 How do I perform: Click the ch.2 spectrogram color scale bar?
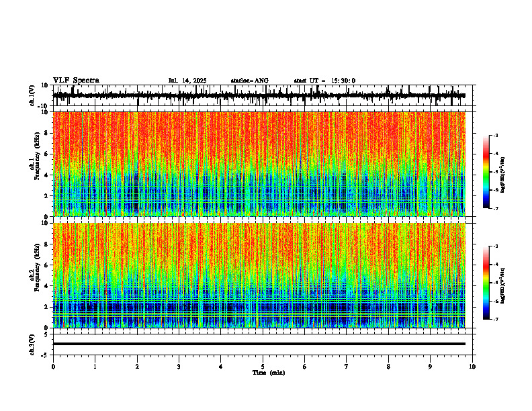coord(486,283)
